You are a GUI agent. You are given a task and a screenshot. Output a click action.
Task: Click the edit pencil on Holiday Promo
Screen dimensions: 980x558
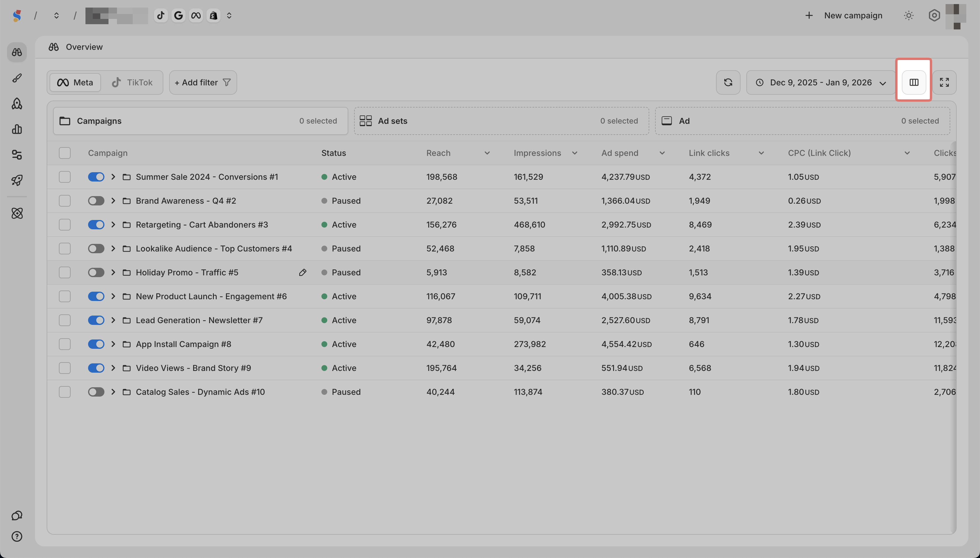[x=302, y=272]
